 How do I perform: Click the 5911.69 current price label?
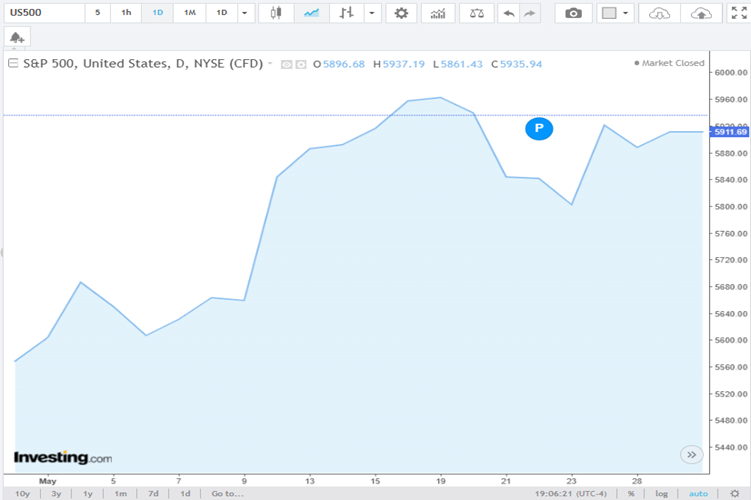click(730, 132)
